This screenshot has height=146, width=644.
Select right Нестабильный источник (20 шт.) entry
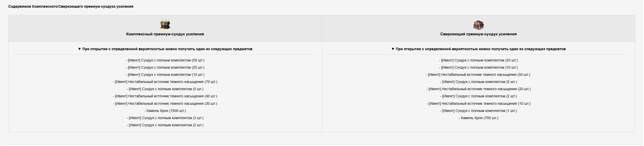(478, 89)
